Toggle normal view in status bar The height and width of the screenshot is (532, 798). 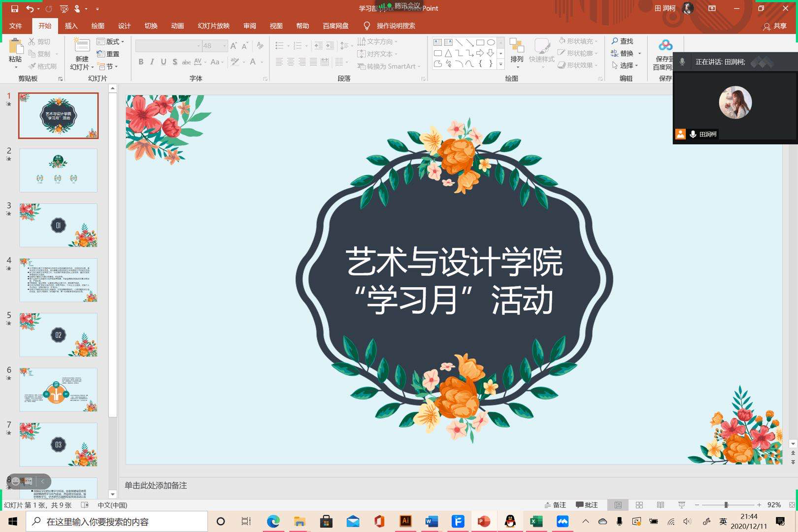pos(618,505)
